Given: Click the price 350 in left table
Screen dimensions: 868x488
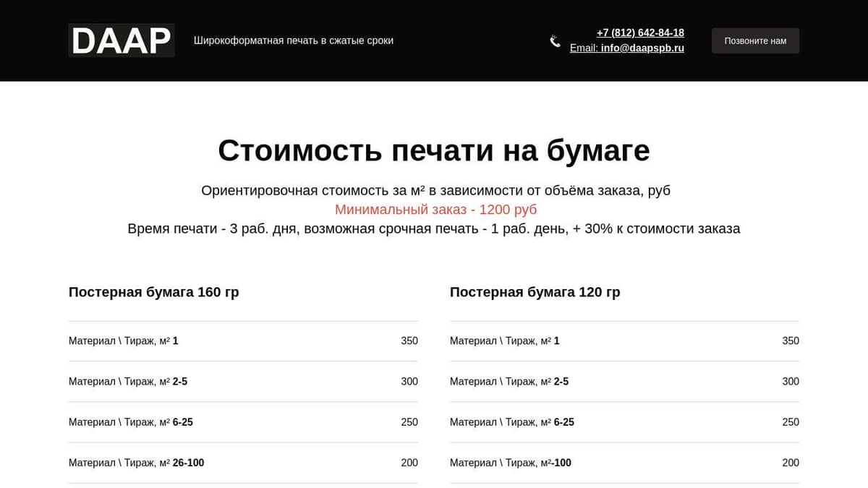Looking at the screenshot, I should (409, 341).
